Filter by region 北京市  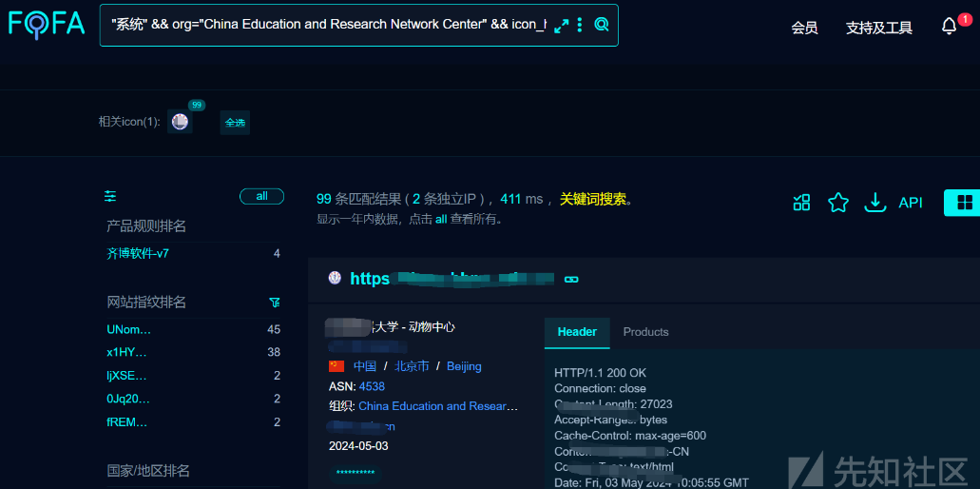point(412,366)
